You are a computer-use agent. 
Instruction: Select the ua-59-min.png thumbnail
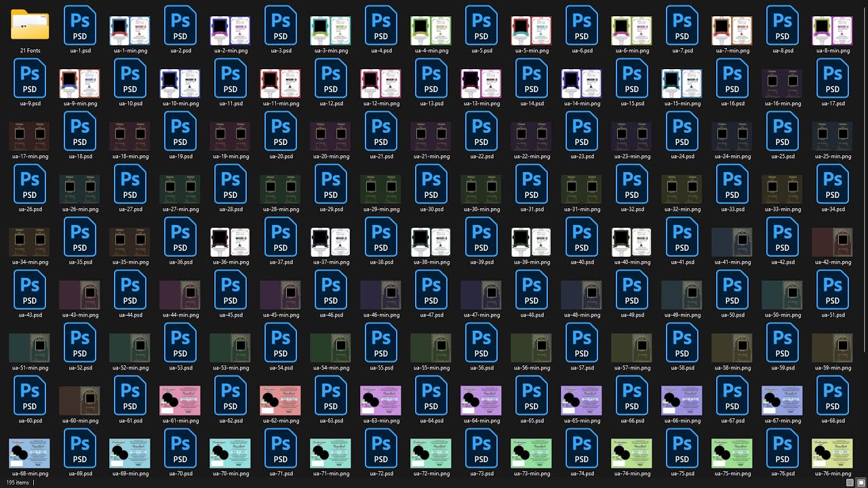833,348
